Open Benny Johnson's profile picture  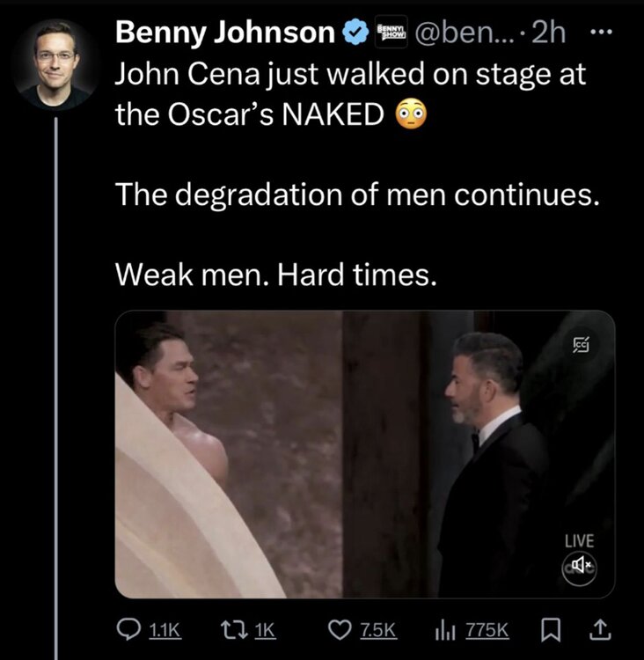57,62
